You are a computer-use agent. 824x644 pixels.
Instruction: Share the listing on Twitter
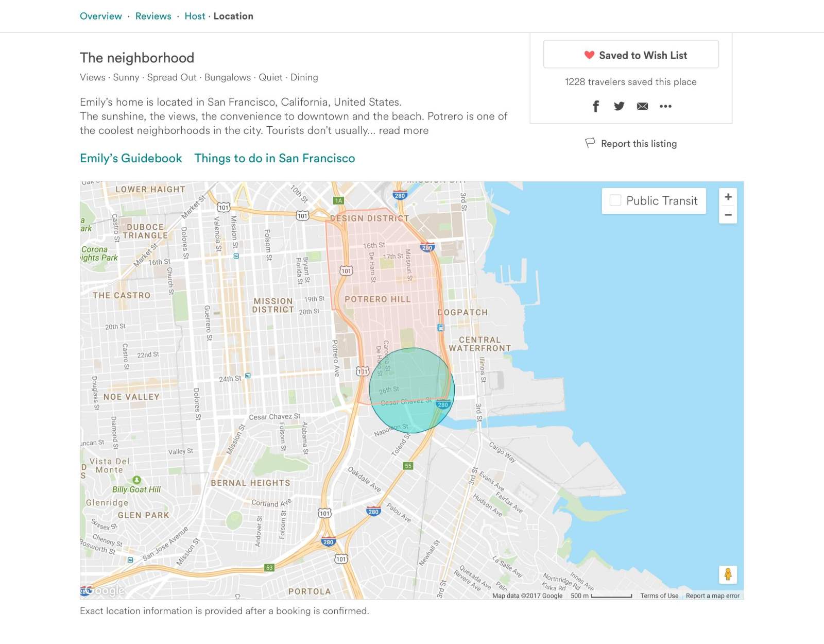(x=619, y=106)
